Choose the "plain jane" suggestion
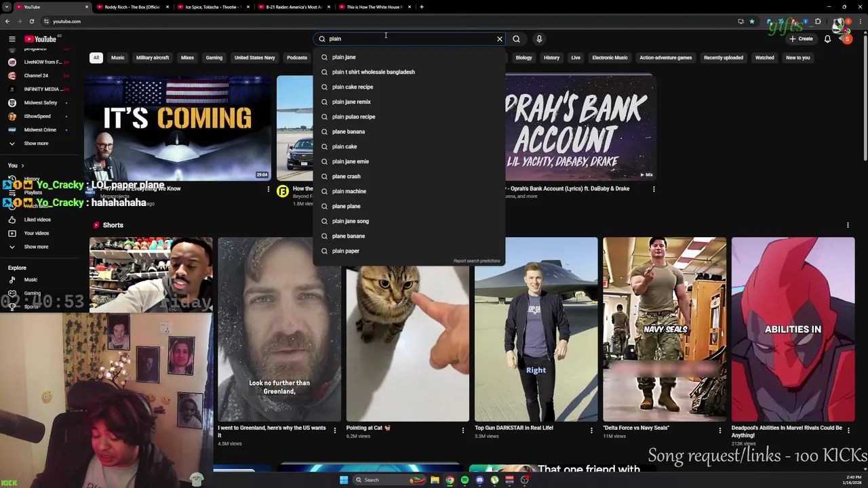Screen dimensions: 868x488 409,57
